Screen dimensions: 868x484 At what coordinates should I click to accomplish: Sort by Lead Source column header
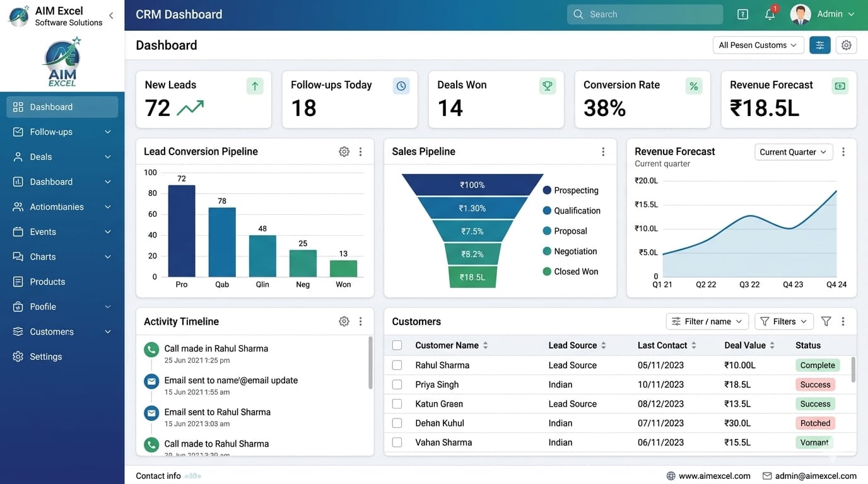point(577,345)
